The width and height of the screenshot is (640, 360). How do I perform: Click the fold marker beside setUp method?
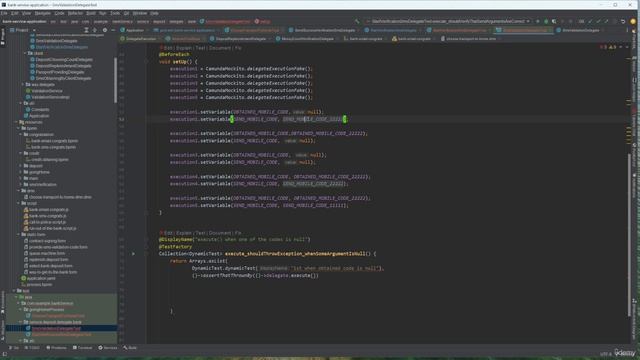[x=146, y=62]
